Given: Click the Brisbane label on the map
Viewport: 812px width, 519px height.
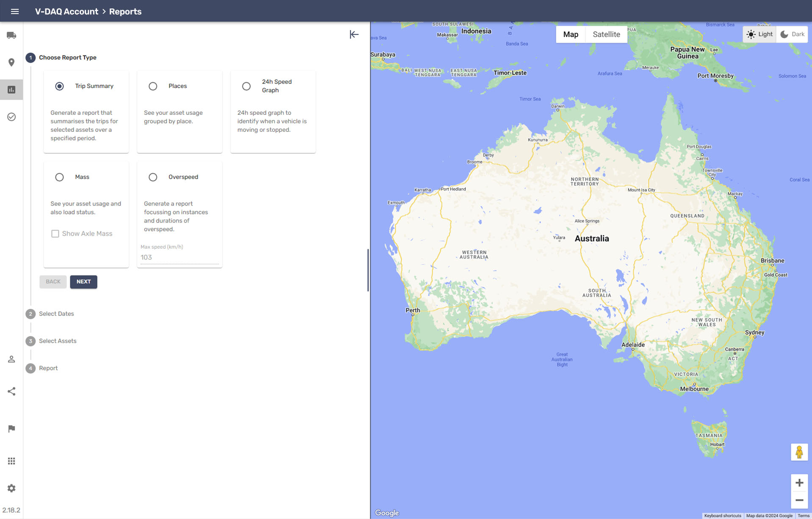Looking at the screenshot, I should coord(772,261).
